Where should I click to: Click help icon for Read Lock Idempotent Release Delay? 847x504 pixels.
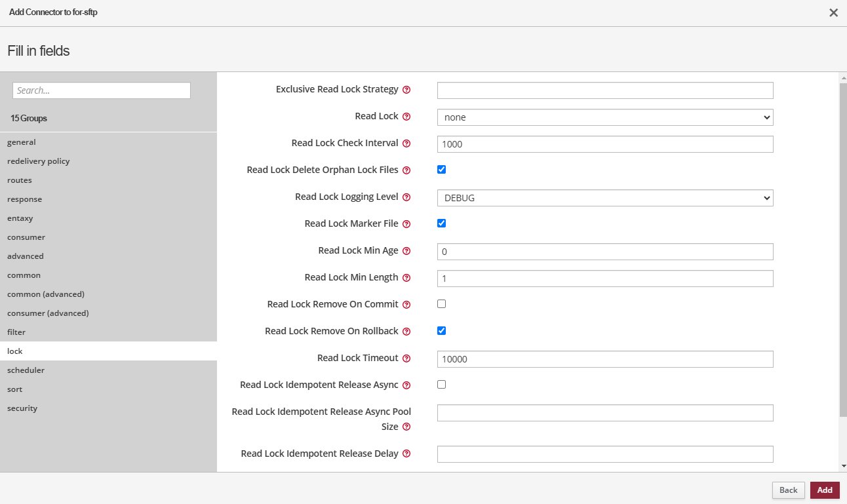[406, 454]
